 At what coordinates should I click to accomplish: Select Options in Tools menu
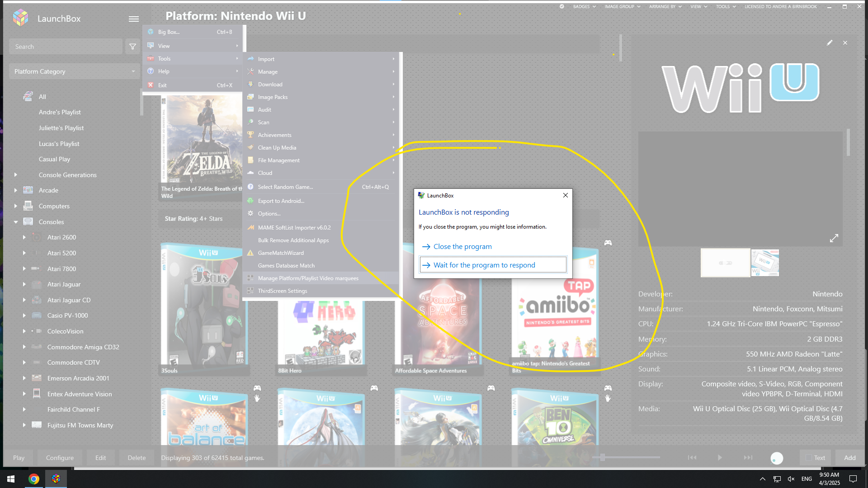(x=321, y=214)
